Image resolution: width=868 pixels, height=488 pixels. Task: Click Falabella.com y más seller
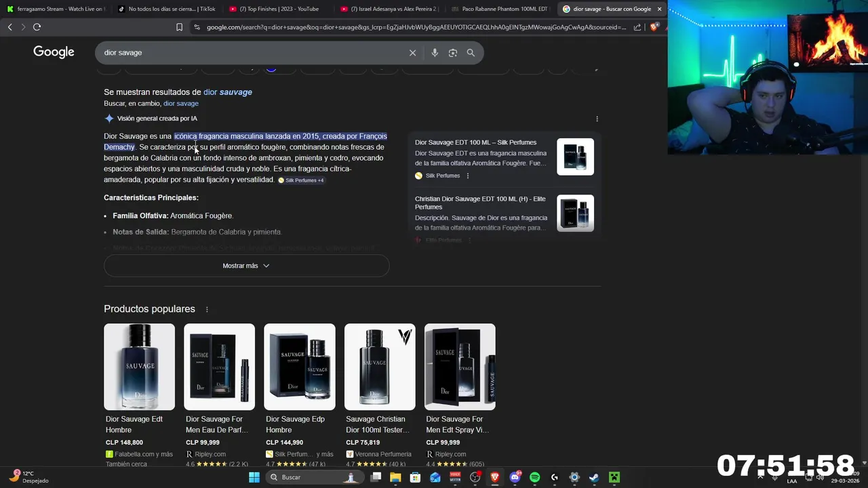coord(139,454)
